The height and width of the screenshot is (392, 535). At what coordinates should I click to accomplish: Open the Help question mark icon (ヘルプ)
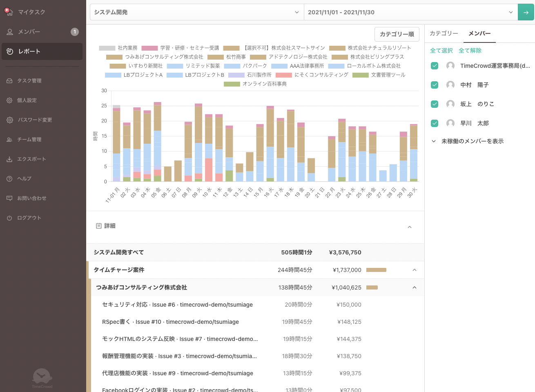[9, 179]
